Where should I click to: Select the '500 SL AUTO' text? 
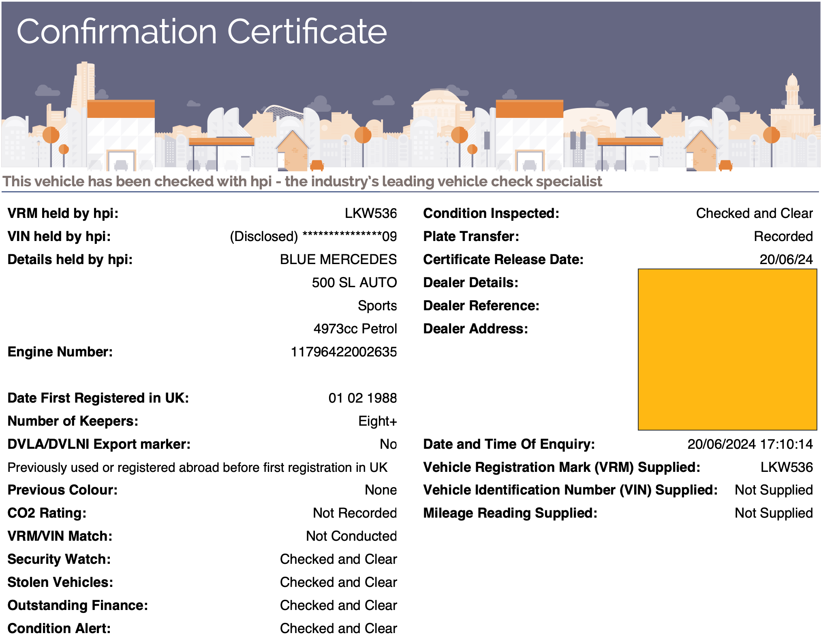[354, 283]
